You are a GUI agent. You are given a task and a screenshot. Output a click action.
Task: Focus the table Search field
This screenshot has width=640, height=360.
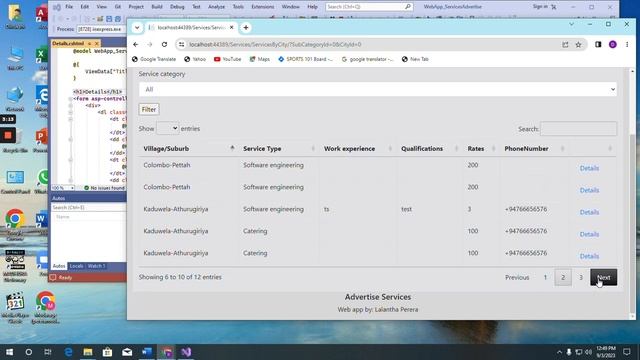point(578,129)
